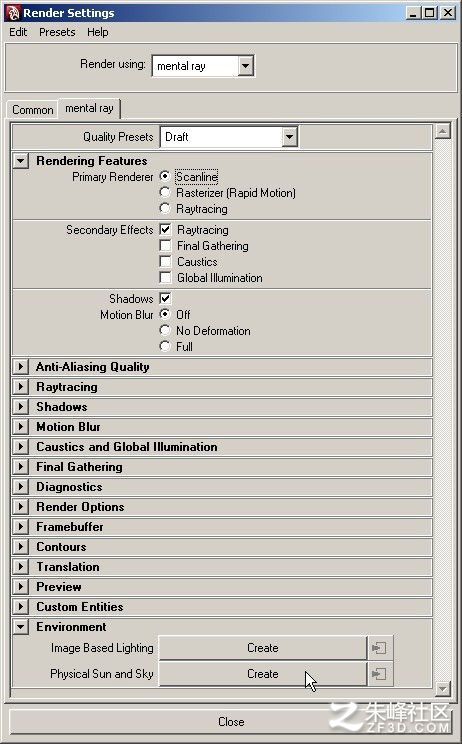Switch to the Common tab
This screenshot has width=462, height=744.
click(33, 110)
